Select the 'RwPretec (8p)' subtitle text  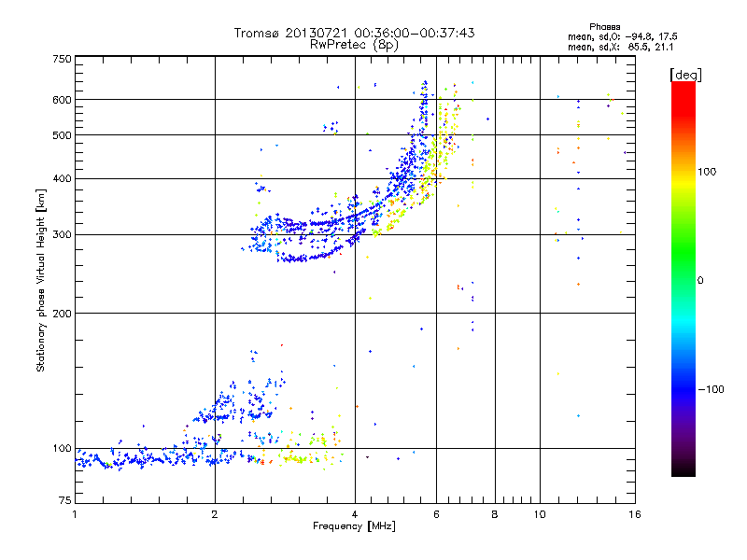tap(354, 45)
